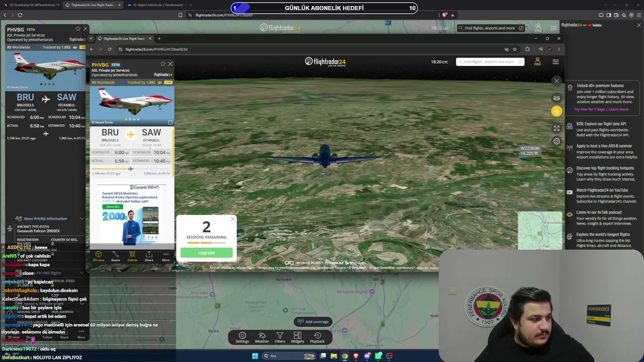
Task: Search flights in front window search box
Action: click(490, 62)
